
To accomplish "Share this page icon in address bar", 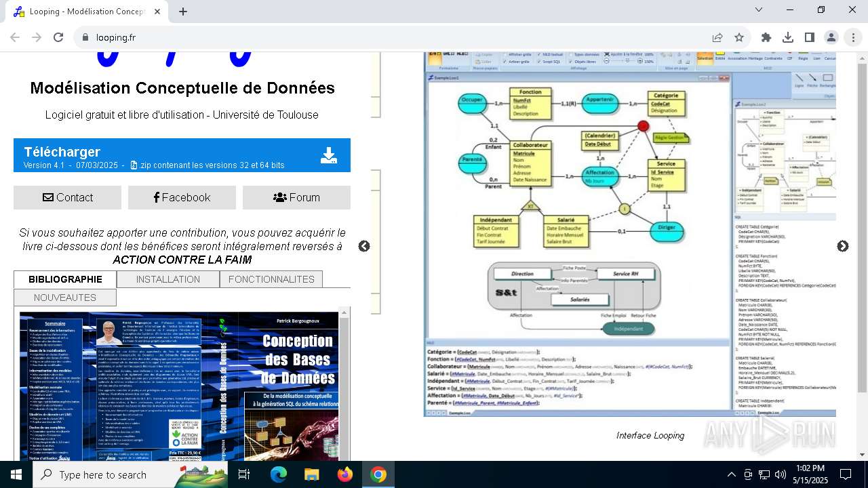I will pyautogui.click(x=717, y=37).
